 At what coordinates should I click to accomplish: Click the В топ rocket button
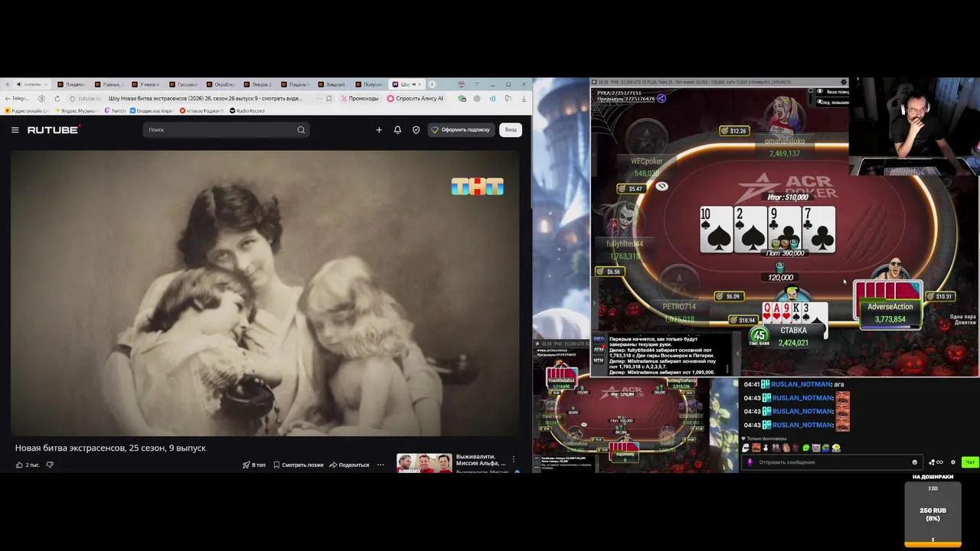[x=254, y=465]
